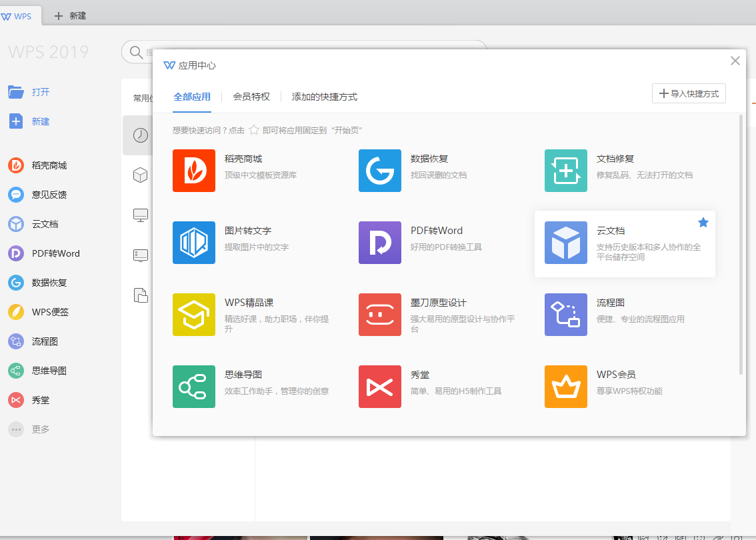Open the 墨刀原型设计 prototyping app icon
Screen dimensions: 756x540
point(380,315)
